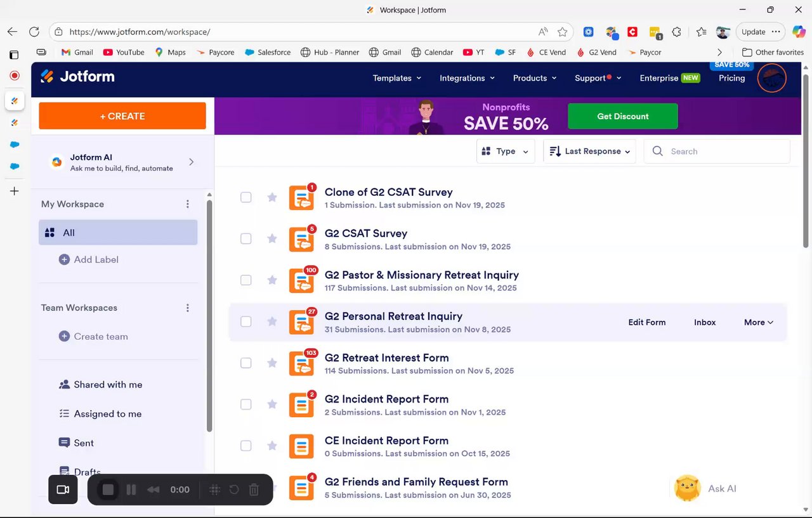Viewport: 812px width, 518px height.
Task: Open browser extensions puzzle icon
Action: coord(676,32)
